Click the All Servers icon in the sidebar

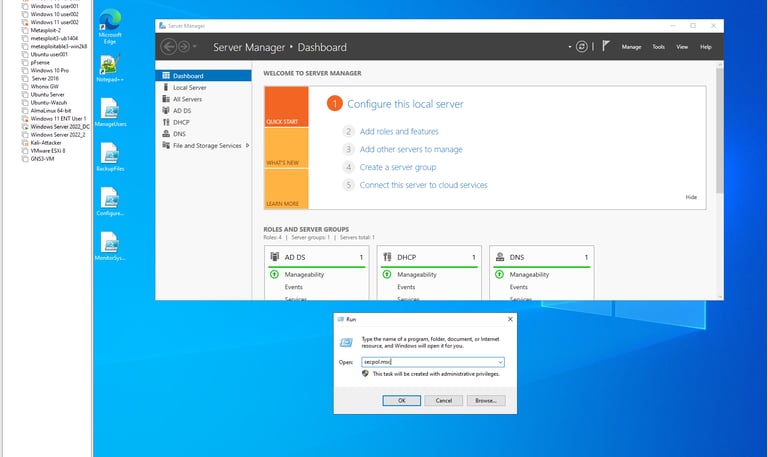coord(166,99)
